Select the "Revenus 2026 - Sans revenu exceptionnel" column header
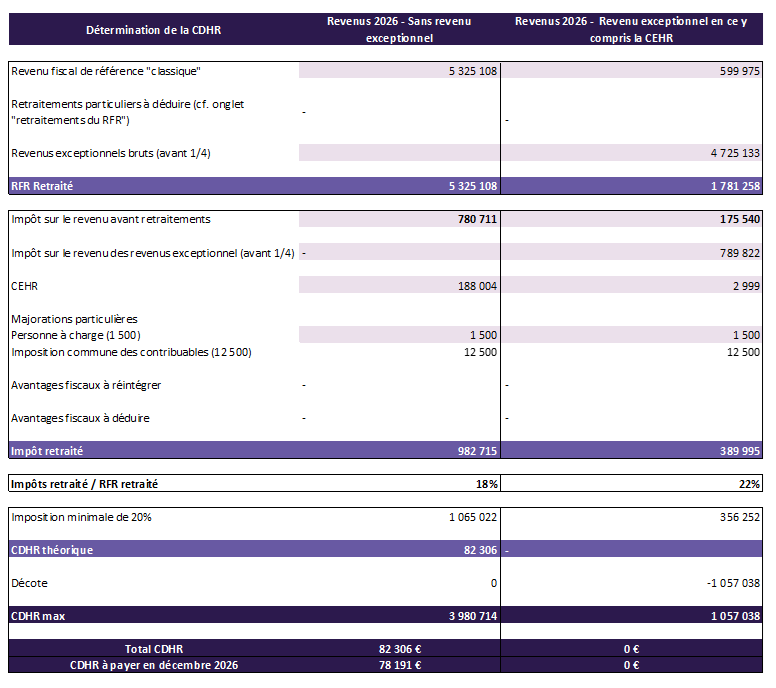The height and width of the screenshot is (688, 776). click(399, 30)
